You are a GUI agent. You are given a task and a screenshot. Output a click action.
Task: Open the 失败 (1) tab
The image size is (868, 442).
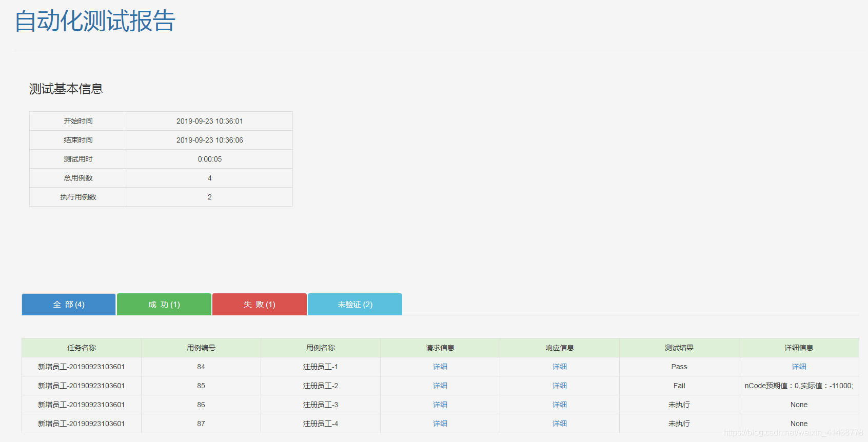[x=260, y=305]
